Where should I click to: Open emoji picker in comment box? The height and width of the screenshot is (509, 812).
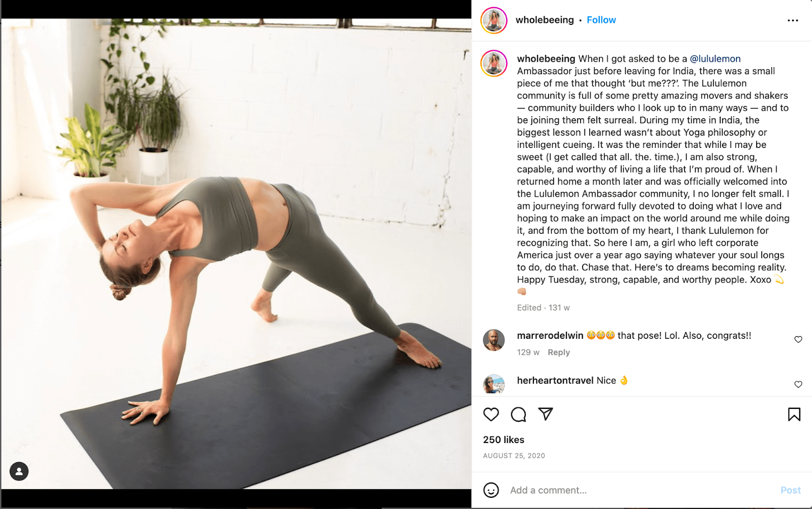coord(491,490)
